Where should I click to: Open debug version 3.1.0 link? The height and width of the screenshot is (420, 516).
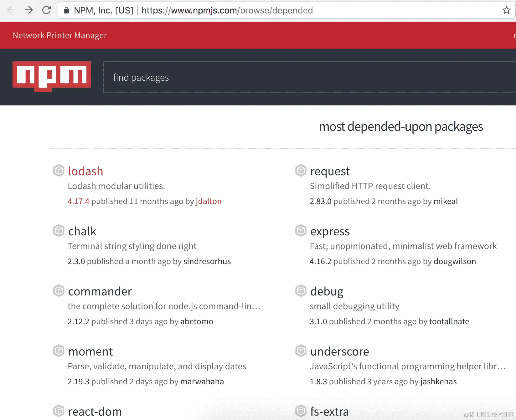click(318, 321)
